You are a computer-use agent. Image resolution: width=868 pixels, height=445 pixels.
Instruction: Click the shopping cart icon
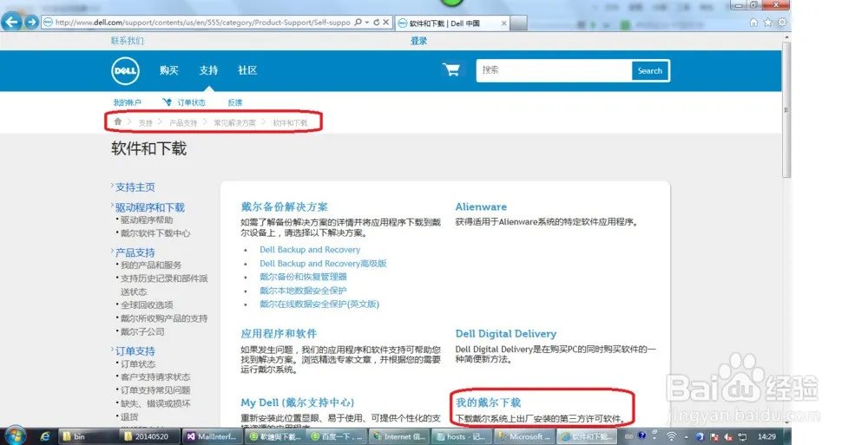tap(451, 69)
